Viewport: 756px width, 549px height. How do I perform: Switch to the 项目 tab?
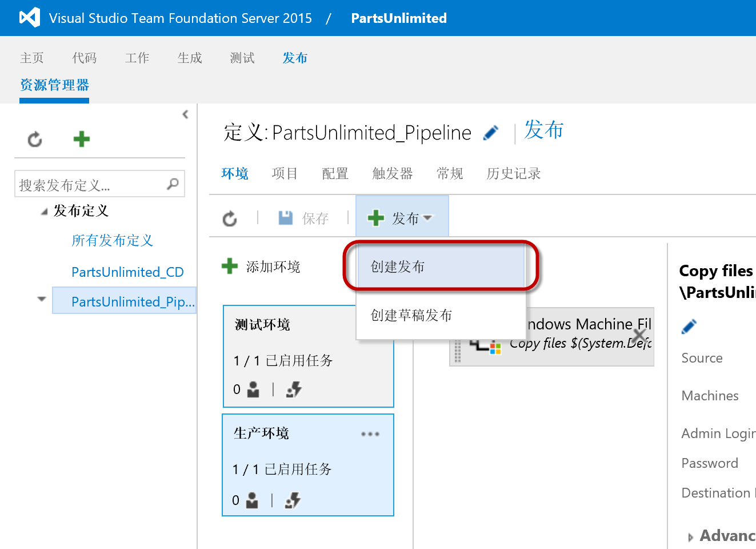(285, 173)
